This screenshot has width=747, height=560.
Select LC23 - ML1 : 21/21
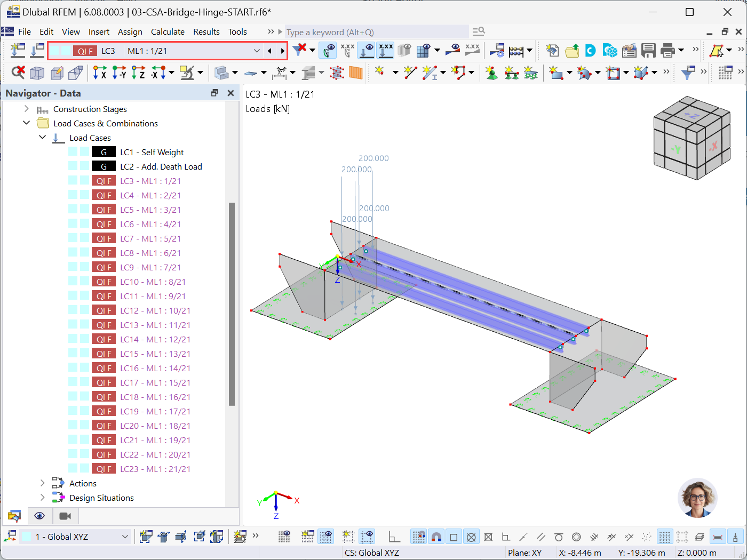pyautogui.click(x=155, y=469)
